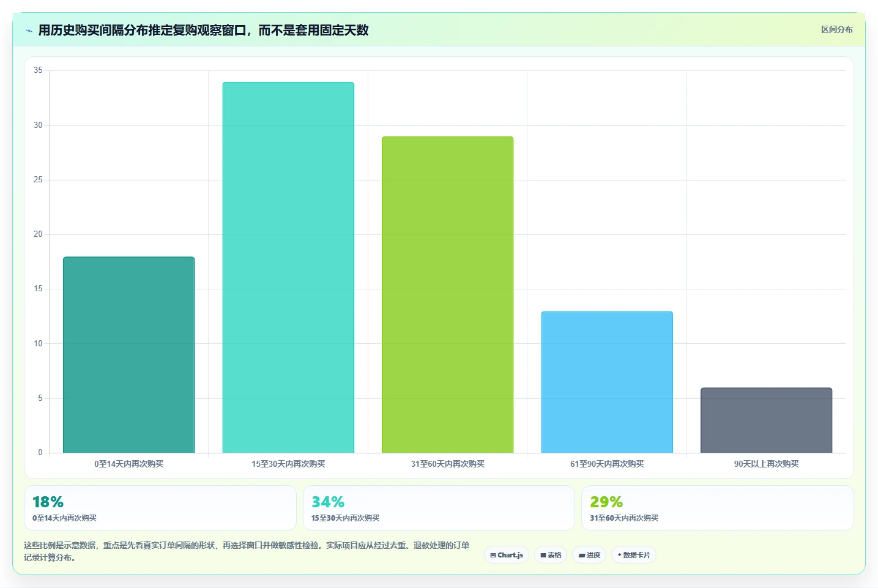
Task: Click the 90天以上再次购买 x-axis label
Action: click(x=767, y=464)
